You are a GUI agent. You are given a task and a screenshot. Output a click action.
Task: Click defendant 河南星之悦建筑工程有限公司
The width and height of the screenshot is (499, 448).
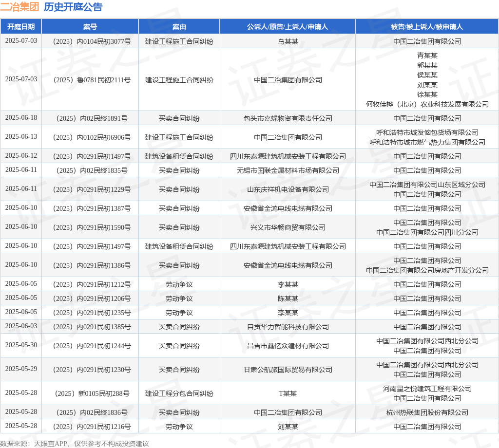pyautogui.click(x=427, y=389)
